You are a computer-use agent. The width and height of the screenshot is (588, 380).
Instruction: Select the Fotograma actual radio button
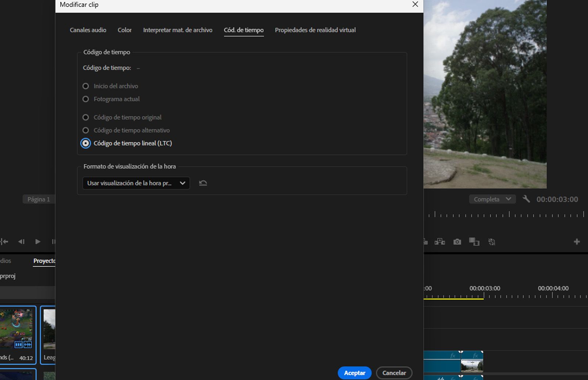coord(85,99)
